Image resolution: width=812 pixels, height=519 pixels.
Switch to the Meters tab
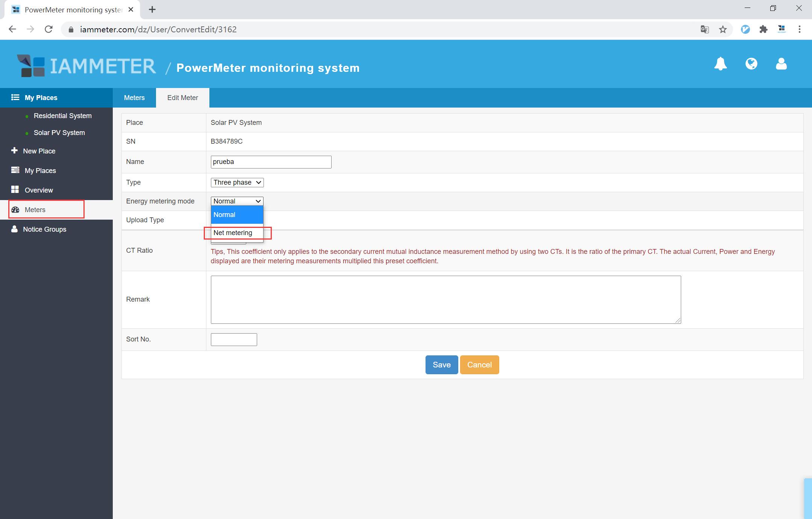point(134,98)
